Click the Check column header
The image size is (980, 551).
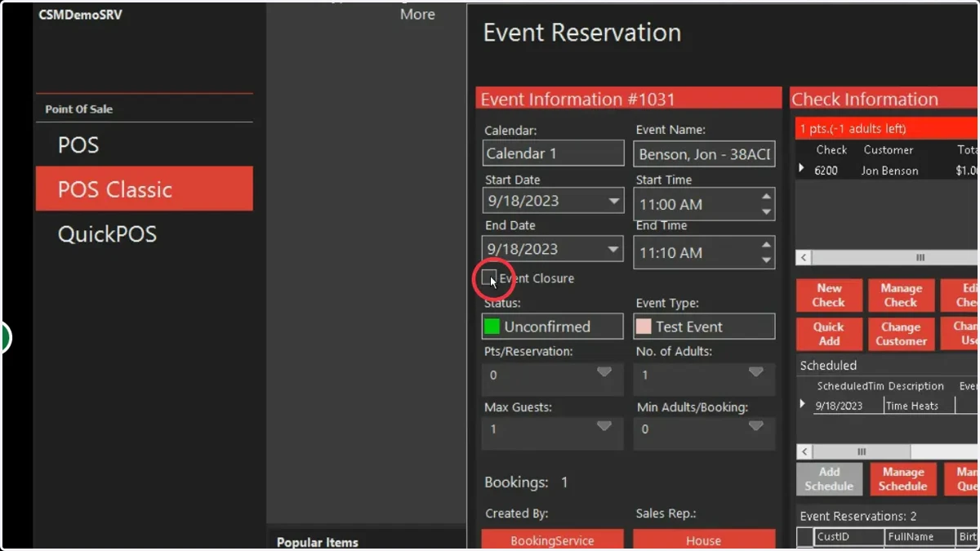pyautogui.click(x=831, y=150)
